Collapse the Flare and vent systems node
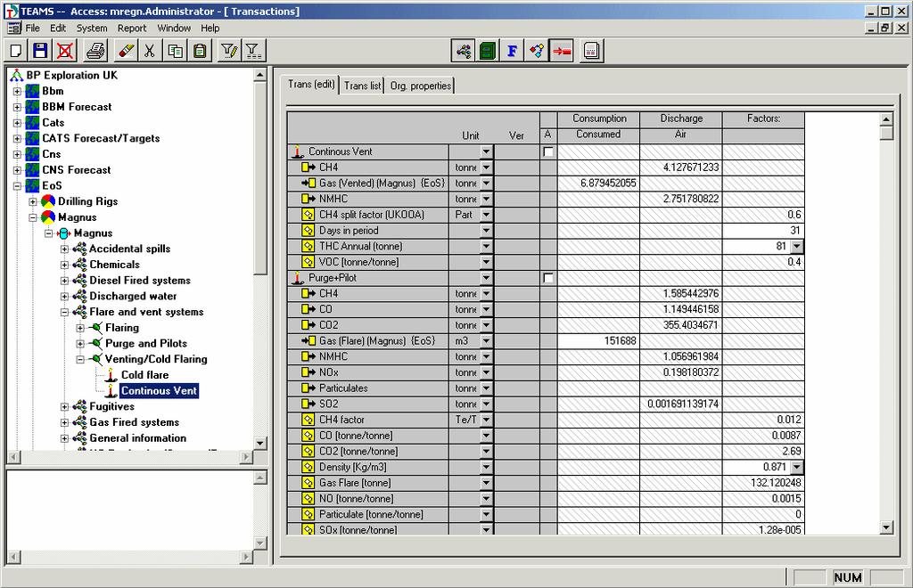 coord(64,313)
